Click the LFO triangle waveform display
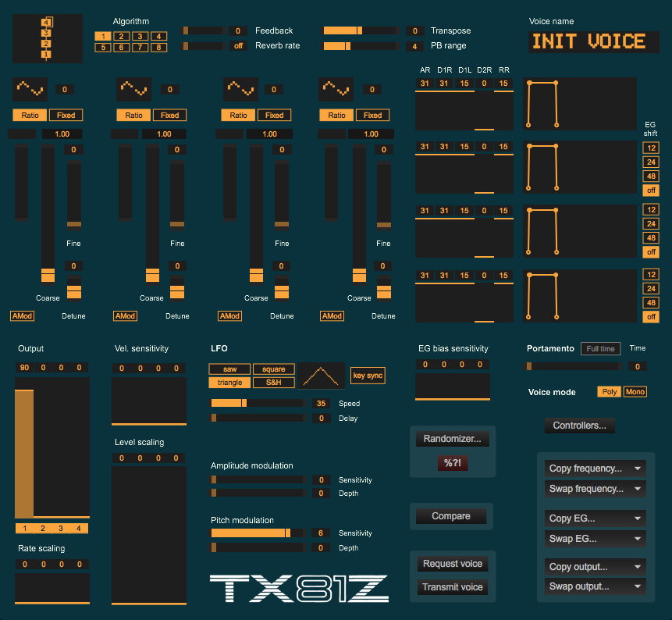 click(321, 377)
